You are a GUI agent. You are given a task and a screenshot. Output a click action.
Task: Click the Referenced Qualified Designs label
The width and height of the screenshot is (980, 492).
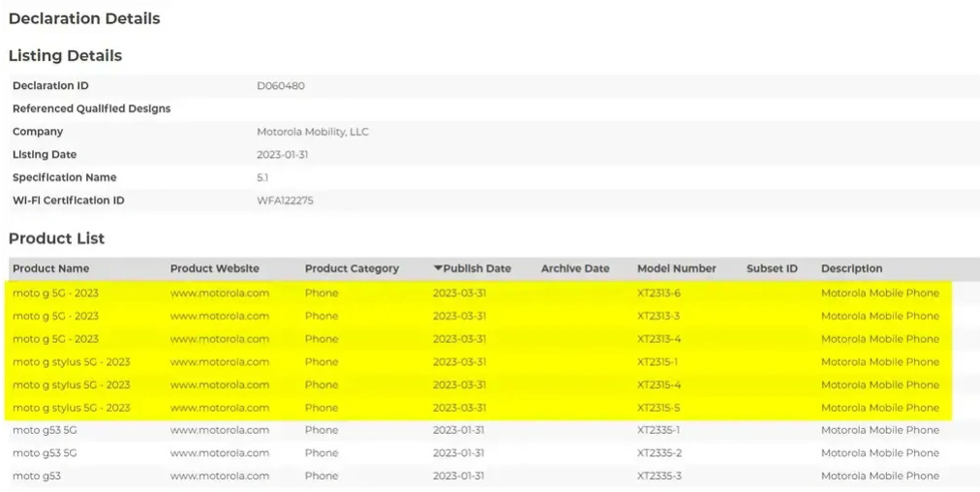coord(91,108)
